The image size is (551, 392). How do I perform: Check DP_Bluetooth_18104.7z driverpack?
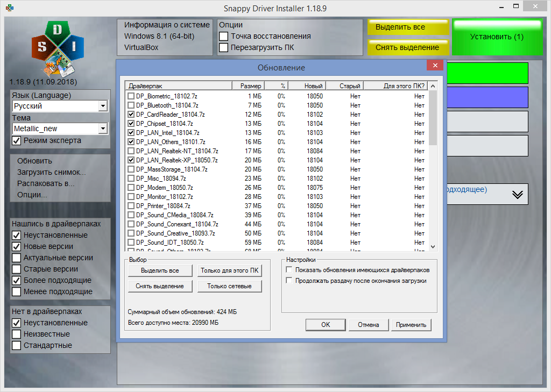(x=131, y=105)
